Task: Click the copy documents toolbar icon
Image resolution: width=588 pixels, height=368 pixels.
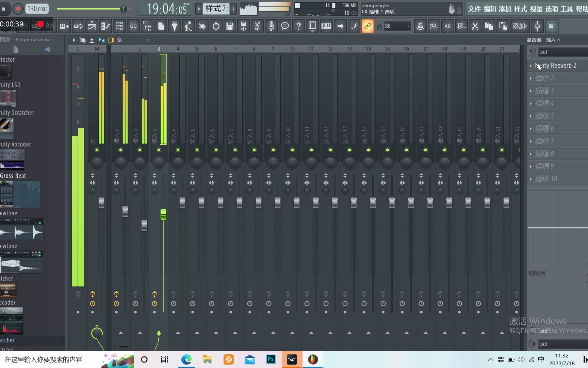Action: (x=489, y=26)
